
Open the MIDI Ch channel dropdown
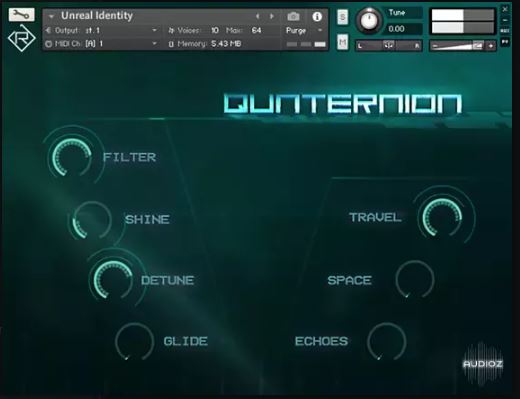point(155,43)
